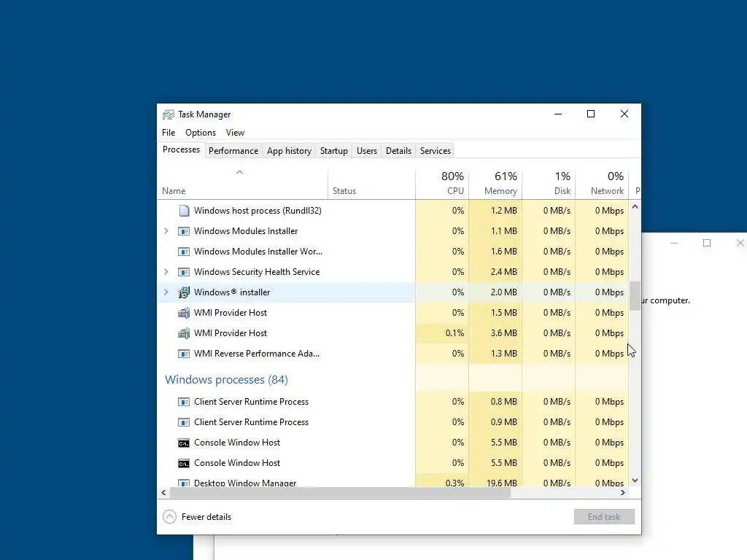Screen dimensions: 747x560
Task: Switch to the Performance tab
Action: point(233,150)
